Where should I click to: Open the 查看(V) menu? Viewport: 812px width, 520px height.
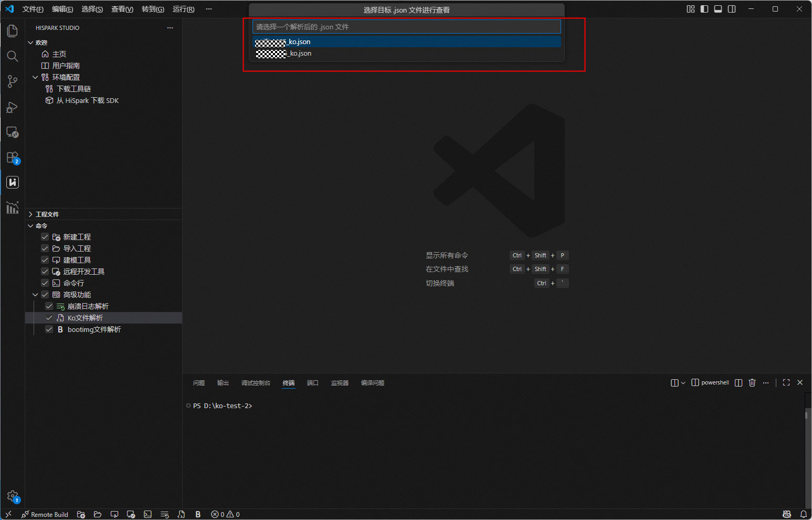pyautogui.click(x=122, y=9)
